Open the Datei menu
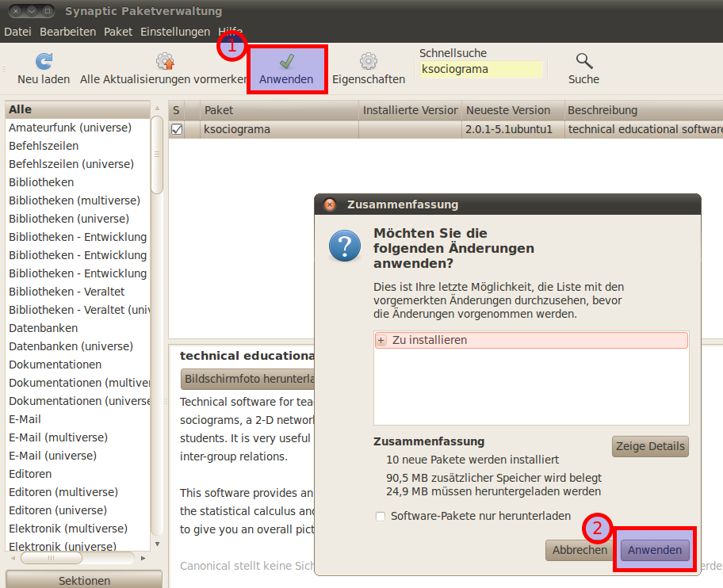This screenshot has width=723, height=588. 17,32
